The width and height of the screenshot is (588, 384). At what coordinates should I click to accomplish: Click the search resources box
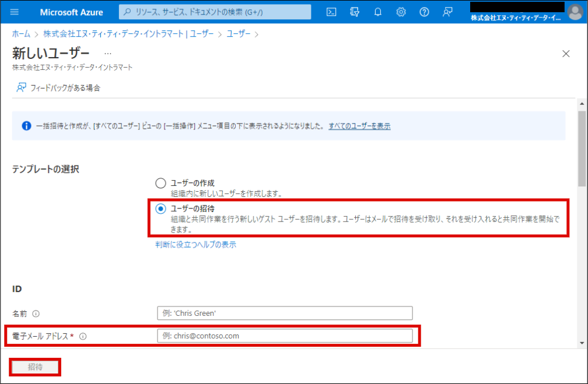point(215,12)
